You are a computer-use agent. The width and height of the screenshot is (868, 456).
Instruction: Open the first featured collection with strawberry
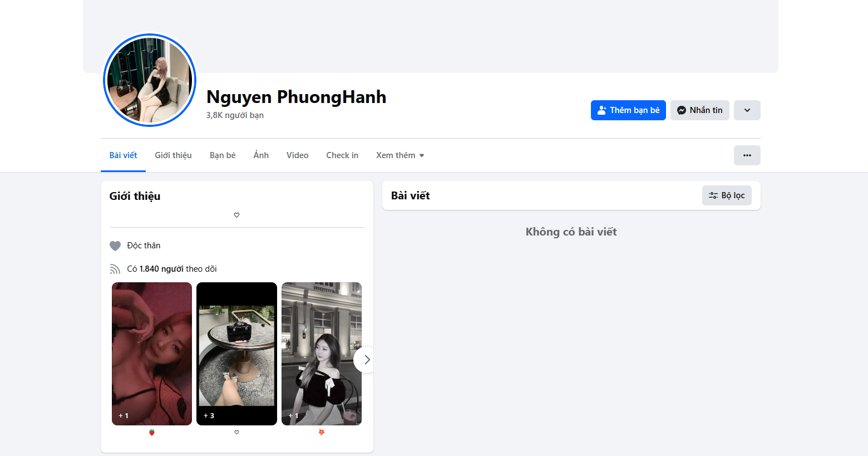click(x=152, y=354)
